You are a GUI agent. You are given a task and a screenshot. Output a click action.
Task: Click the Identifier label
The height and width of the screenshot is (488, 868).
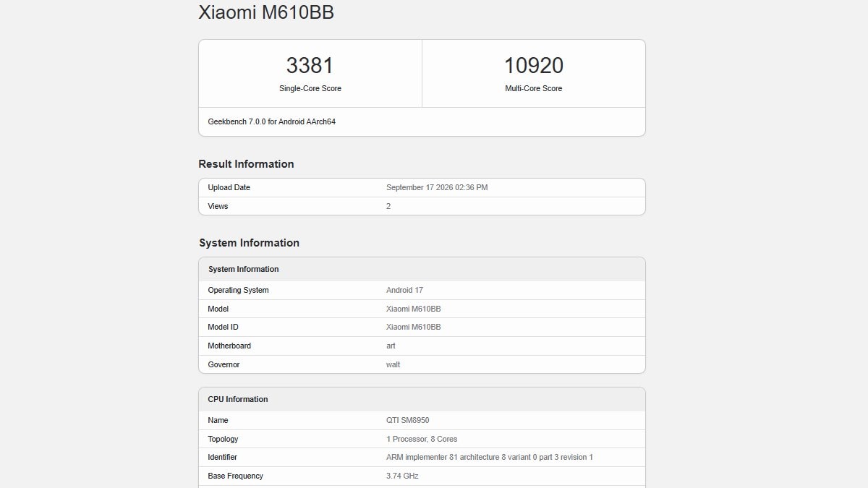222,457
